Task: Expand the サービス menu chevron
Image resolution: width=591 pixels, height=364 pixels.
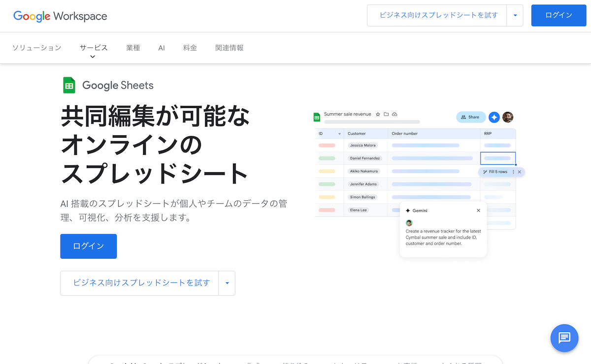Action: click(93, 57)
